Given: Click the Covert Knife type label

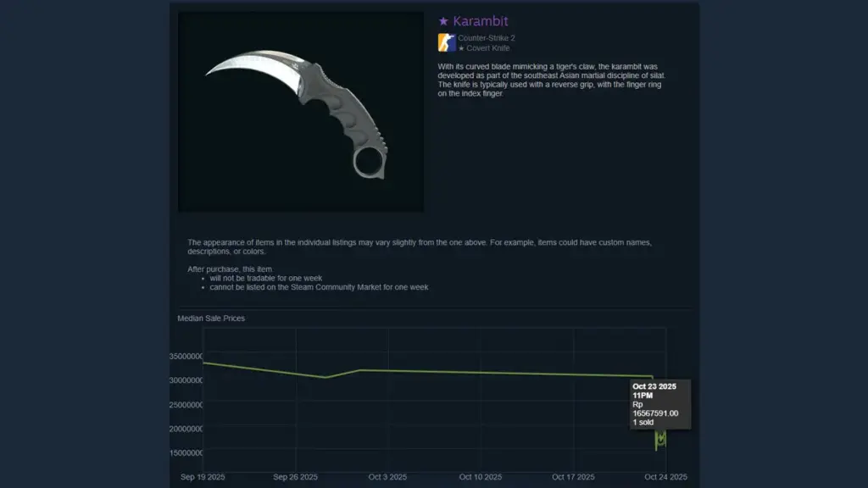Looking at the screenshot, I should point(484,48).
